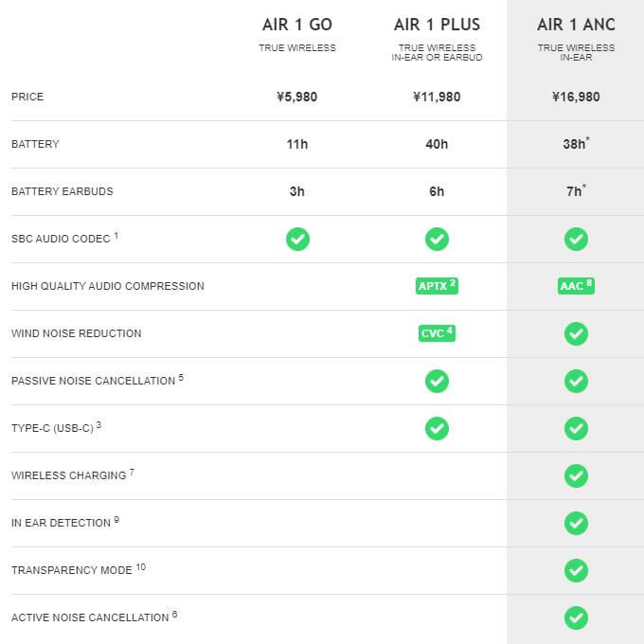Image resolution: width=644 pixels, height=644 pixels.
Task: Click the WIND NOISE REDUCTION label
Action: [x=77, y=333]
